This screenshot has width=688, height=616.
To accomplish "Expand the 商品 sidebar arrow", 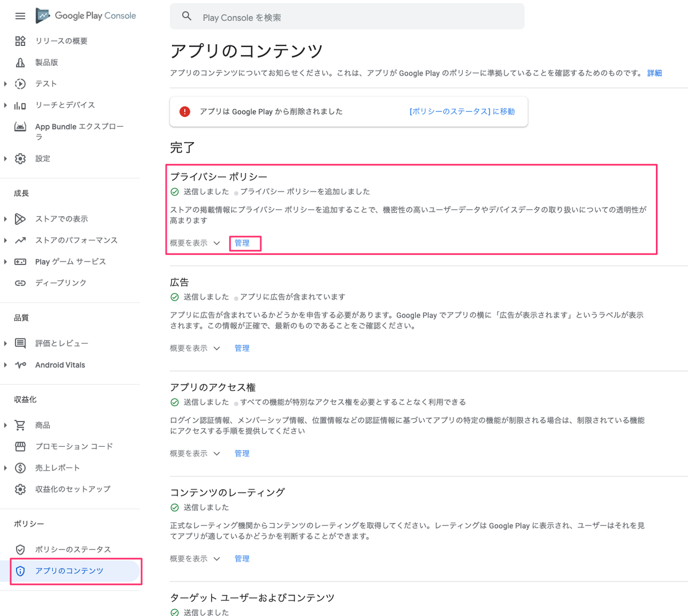I will click(5, 425).
